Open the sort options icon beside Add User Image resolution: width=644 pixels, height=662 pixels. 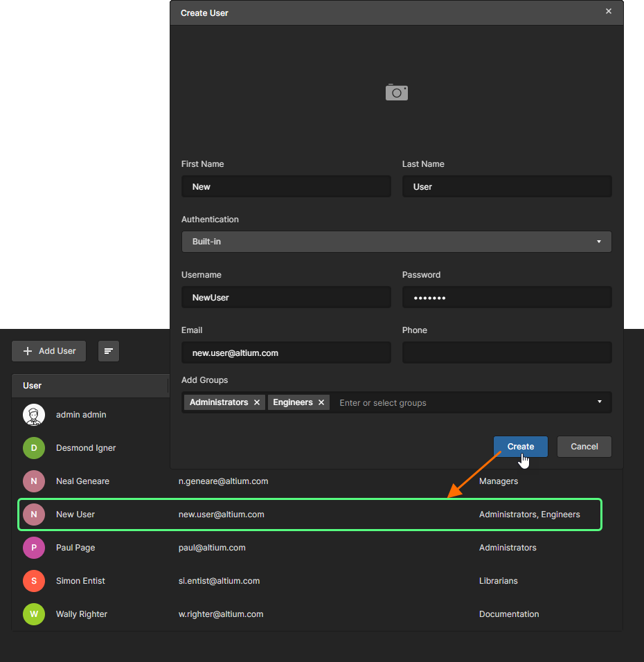pos(108,351)
